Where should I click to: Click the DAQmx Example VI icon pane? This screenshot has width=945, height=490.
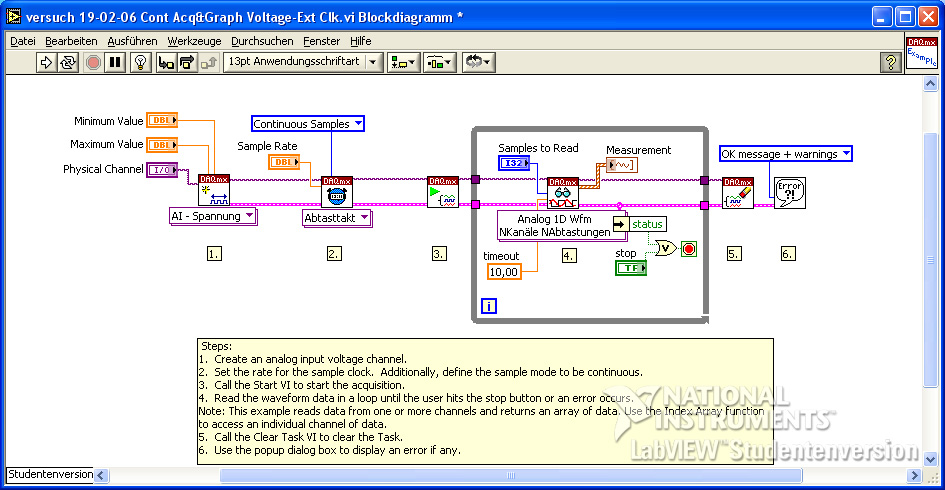click(921, 52)
